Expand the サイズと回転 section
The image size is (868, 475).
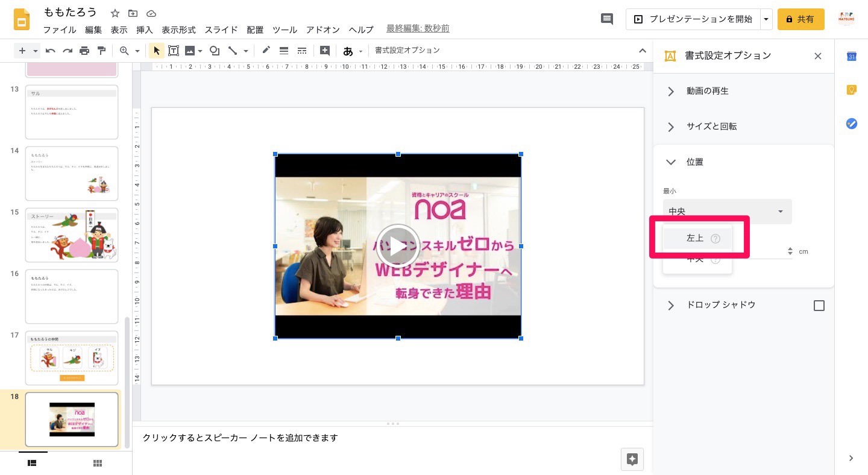pos(744,127)
